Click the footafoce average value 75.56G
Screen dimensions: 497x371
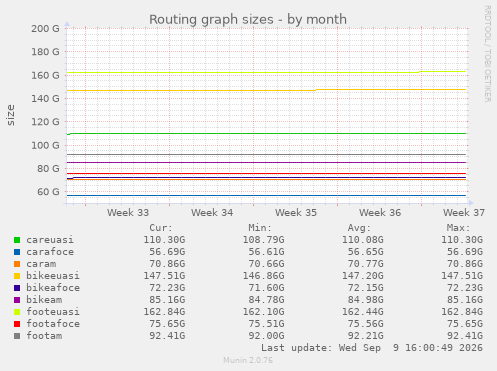point(366,324)
